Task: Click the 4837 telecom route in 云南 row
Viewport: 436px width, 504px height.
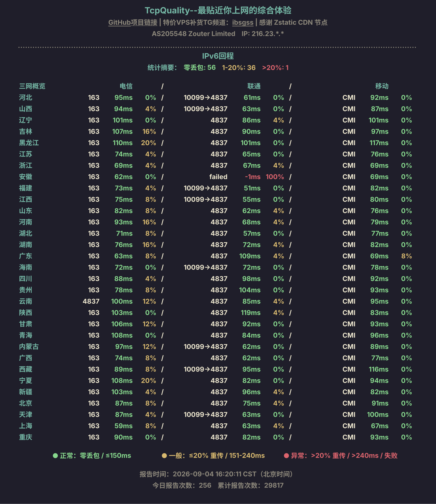Action: (x=91, y=301)
